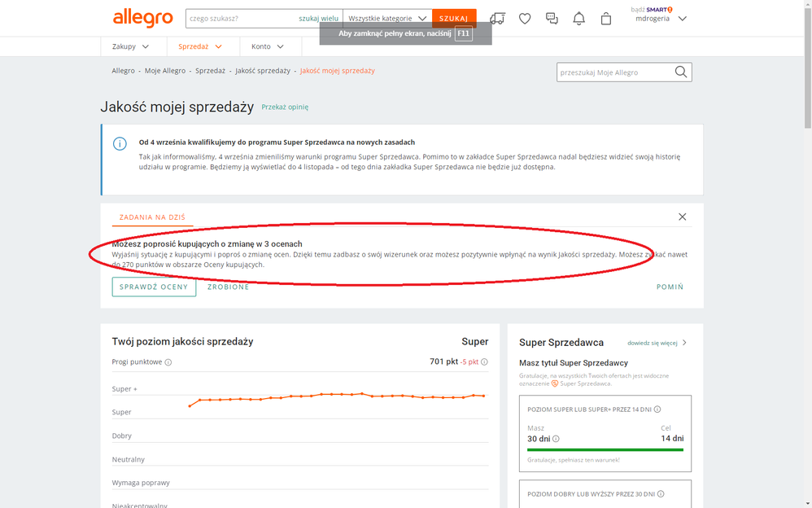The width and height of the screenshot is (812, 508).
Task: Click the Dobry chart level label
Action: click(122, 436)
